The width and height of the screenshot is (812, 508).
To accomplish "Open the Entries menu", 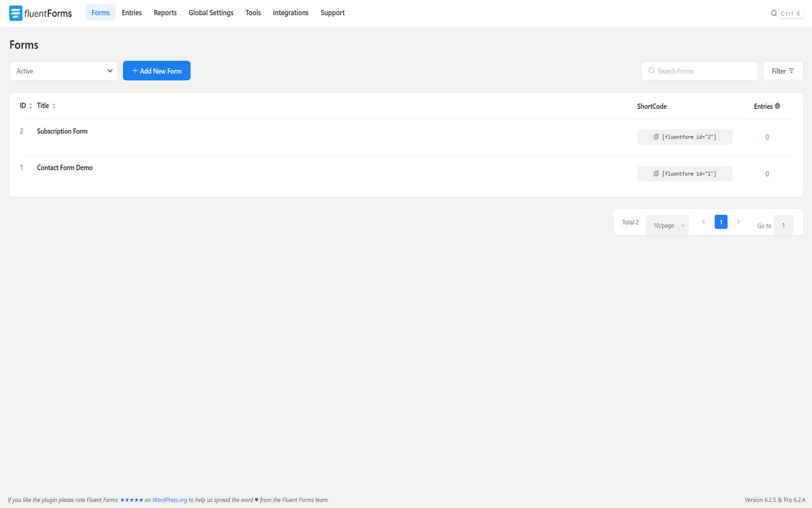I will pos(131,13).
